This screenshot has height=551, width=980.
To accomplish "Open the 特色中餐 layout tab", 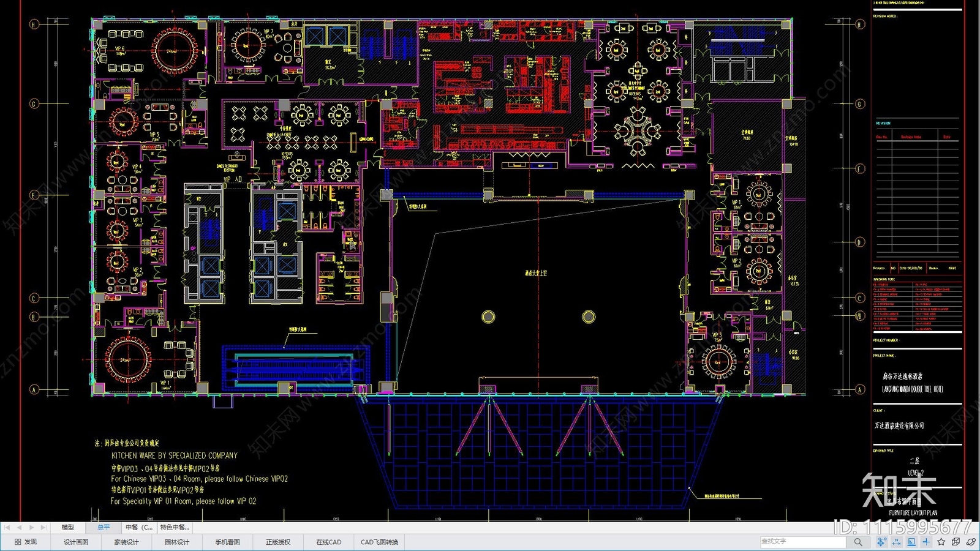I will pyautogui.click(x=175, y=527).
